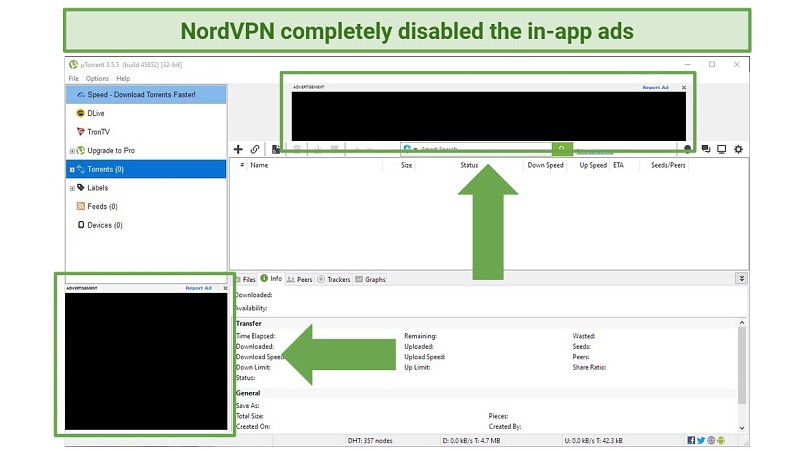Close the sidebar advertisement box

tap(225, 288)
